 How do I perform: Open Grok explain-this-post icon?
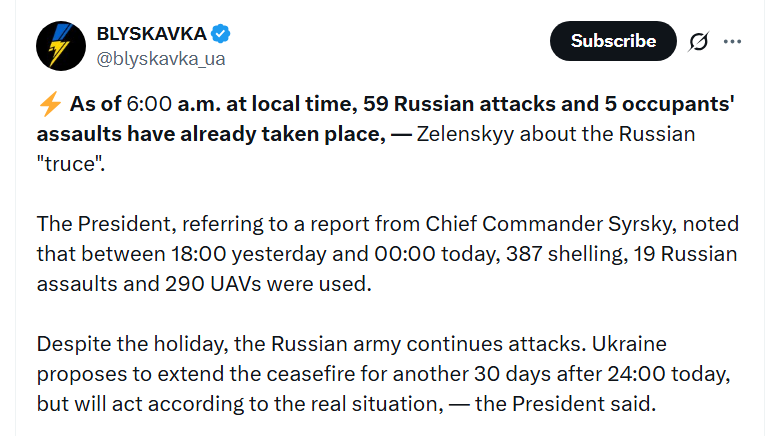pos(699,41)
